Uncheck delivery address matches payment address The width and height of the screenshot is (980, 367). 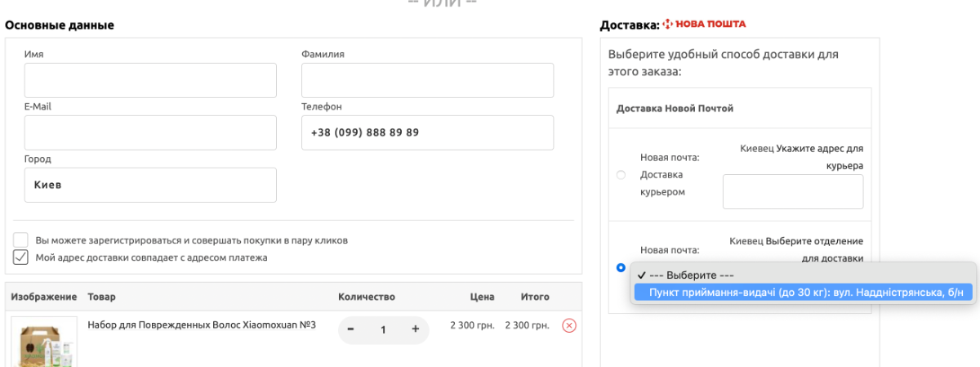[20, 257]
